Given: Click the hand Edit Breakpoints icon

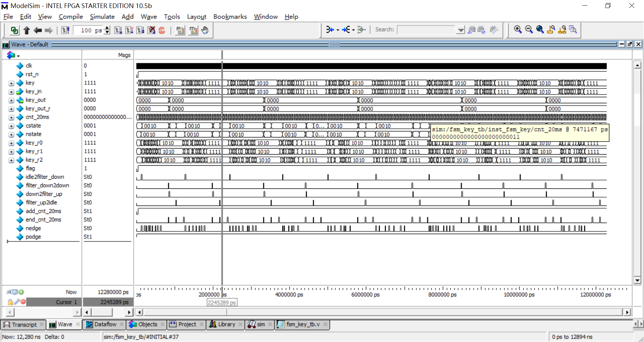Looking at the screenshot, I should click(x=205, y=30).
